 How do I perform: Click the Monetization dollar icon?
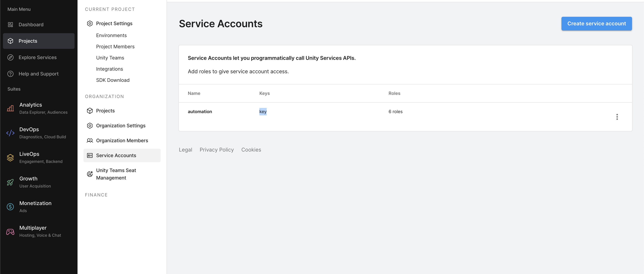pos(10,207)
